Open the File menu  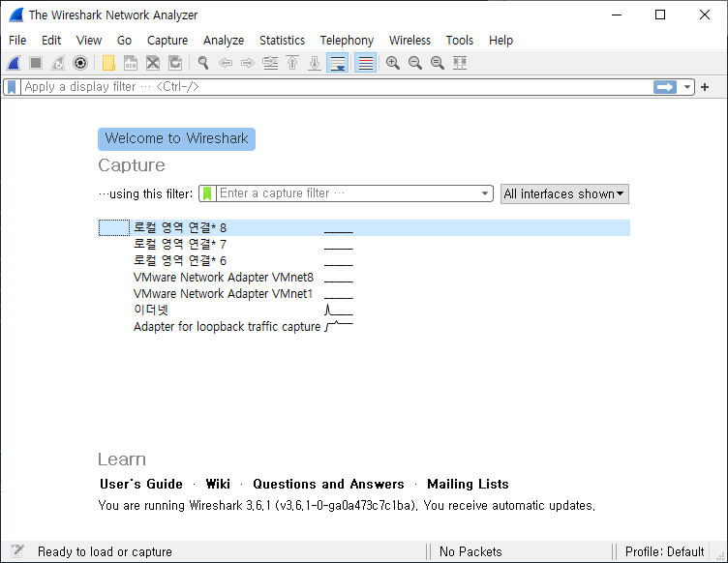pyautogui.click(x=17, y=41)
